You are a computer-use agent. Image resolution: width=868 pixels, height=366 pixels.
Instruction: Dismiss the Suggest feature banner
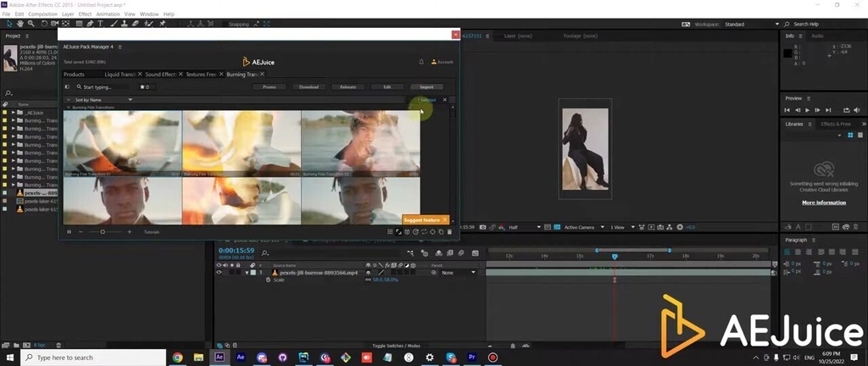tap(444, 220)
